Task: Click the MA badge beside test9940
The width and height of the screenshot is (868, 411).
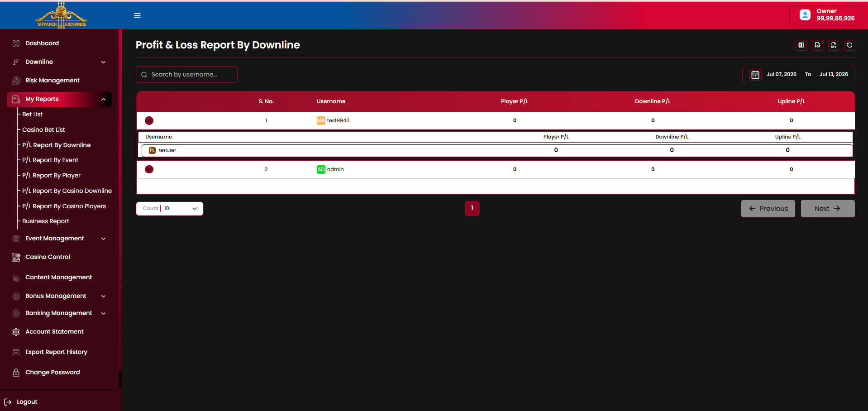Action: (x=321, y=120)
